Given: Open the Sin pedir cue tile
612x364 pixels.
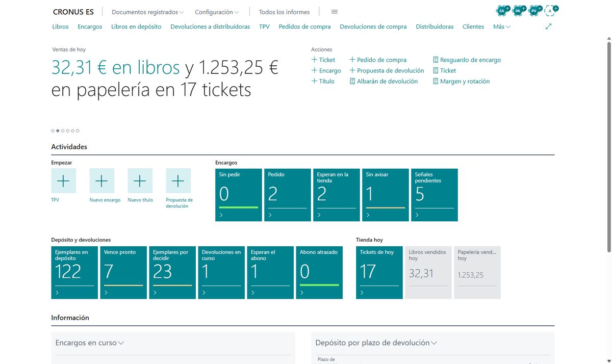Looking at the screenshot, I should [239, 195].
